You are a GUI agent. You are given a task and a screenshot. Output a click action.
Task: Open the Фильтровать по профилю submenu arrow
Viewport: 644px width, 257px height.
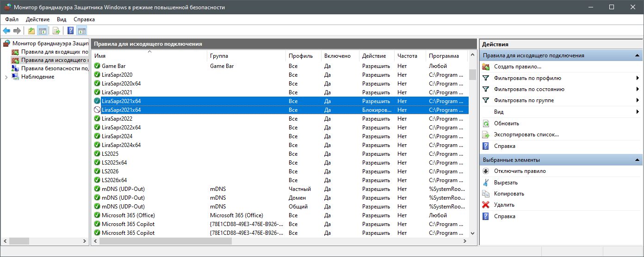click(x=638, y=78)
